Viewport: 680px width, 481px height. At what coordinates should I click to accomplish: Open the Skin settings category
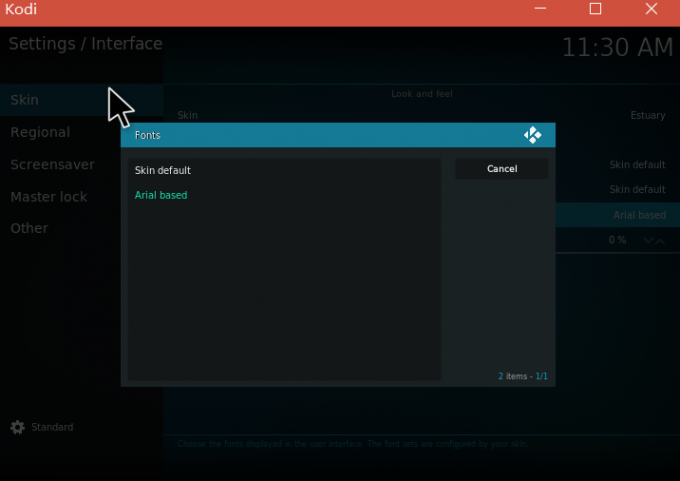25,100
